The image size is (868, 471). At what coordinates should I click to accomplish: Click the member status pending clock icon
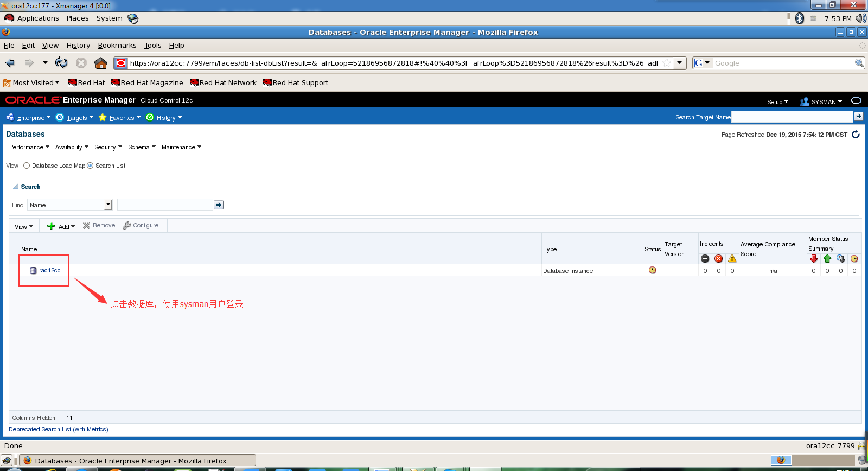[854, 259]
